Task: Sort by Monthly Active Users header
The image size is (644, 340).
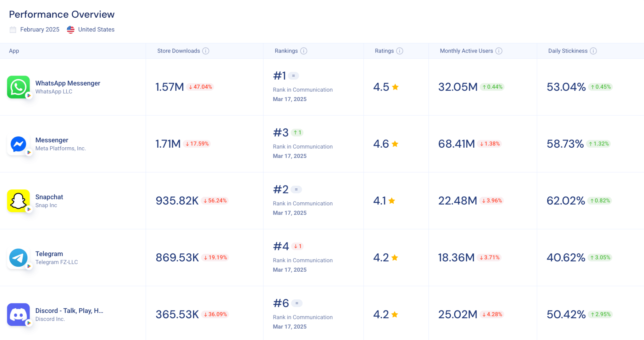Action: pyautogui.click(x=467, y=51)
